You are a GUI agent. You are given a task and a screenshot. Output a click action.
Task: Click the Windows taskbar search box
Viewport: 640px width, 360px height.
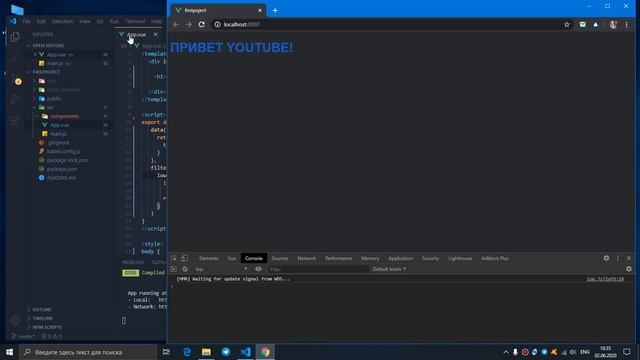tap(88, 352)
